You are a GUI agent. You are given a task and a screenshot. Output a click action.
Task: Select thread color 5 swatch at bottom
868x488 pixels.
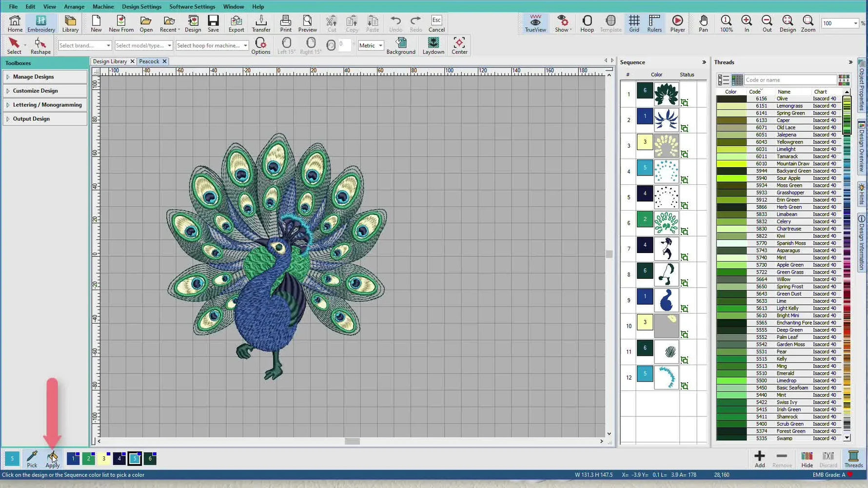click(x=135, y=458)
